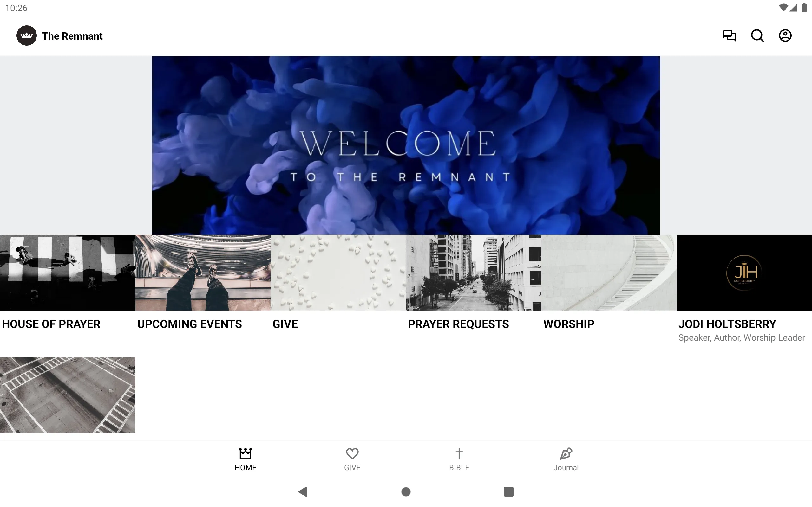Tap the Give icon in bottom navigation
This screenshot has height=507, width=812.
tap(352, 458)
